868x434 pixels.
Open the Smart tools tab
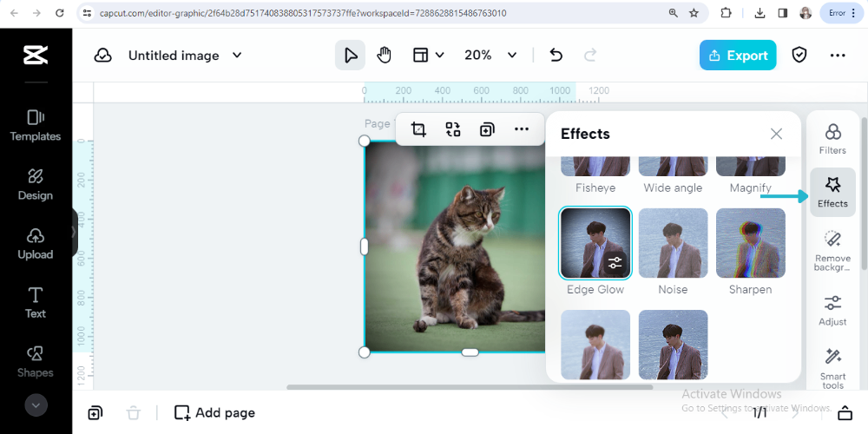(x=832, y=367)
